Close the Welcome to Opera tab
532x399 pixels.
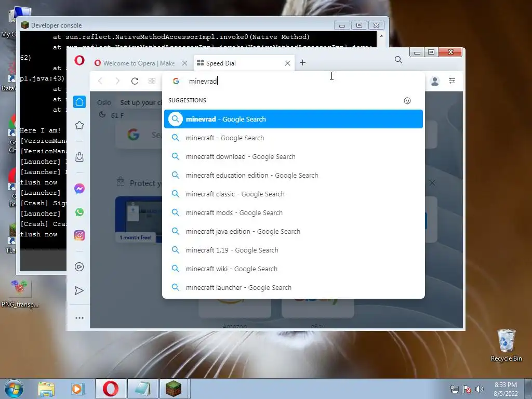pyautogui.click(x=184, y=63)
